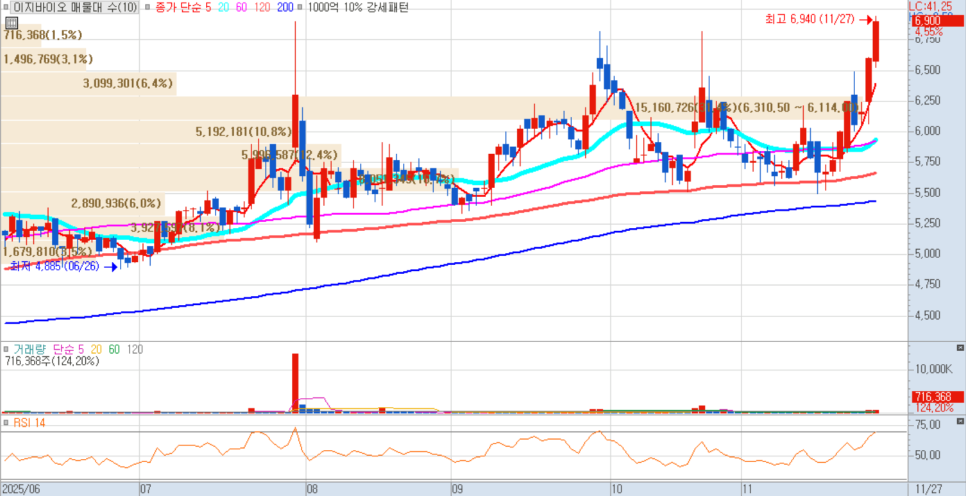This screenshot has width=966, height=496.
Task: Click the tall red volume spike bar
Action: coord(295,382)
